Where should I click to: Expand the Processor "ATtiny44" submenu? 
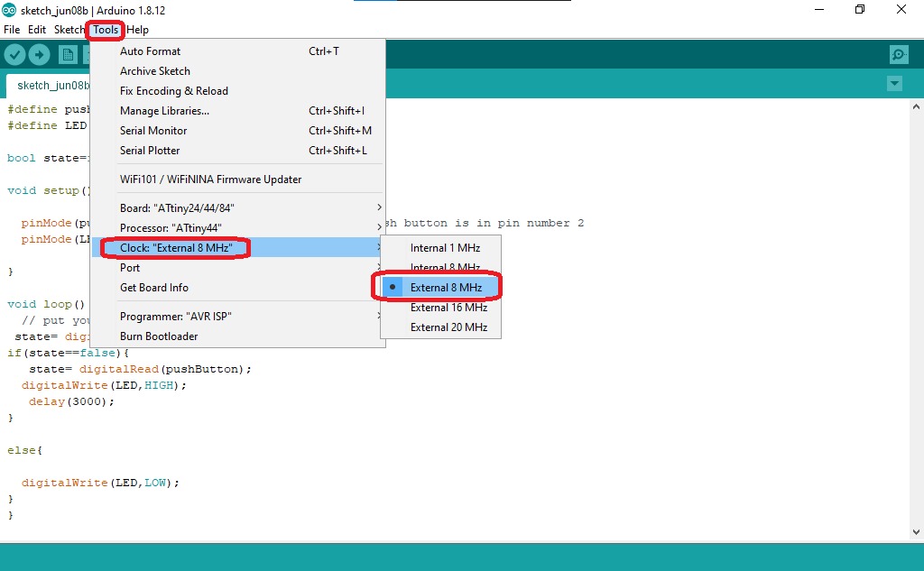[x=238, y=228]
